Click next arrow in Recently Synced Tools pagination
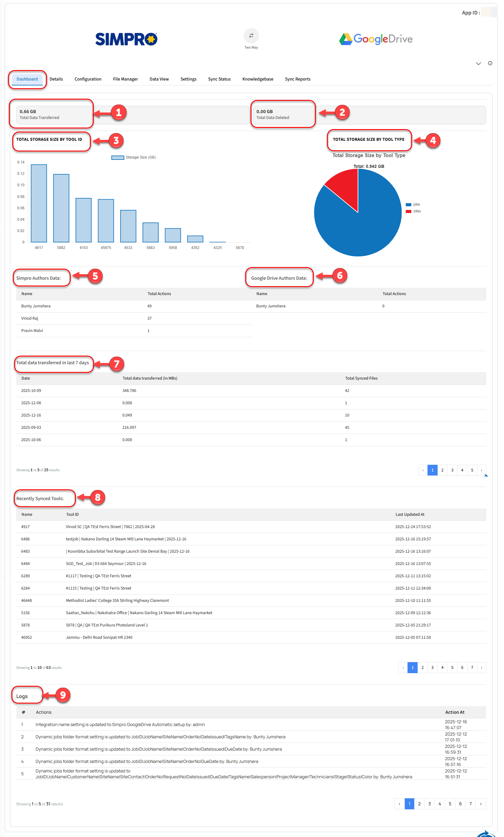Image resolution: width=504 pixels, height=837 pixels. coord(481,668)
